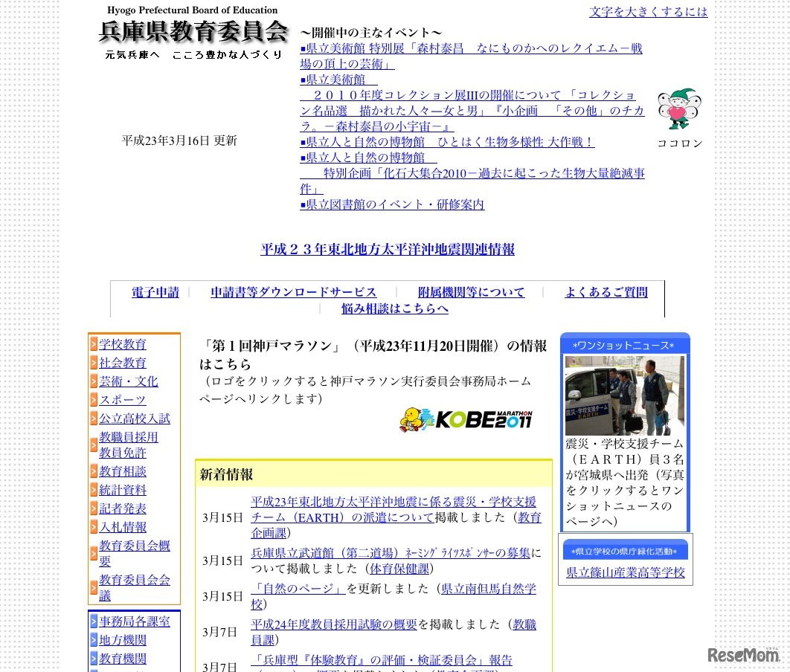Open the 自然のページ link

coord(297,587)
